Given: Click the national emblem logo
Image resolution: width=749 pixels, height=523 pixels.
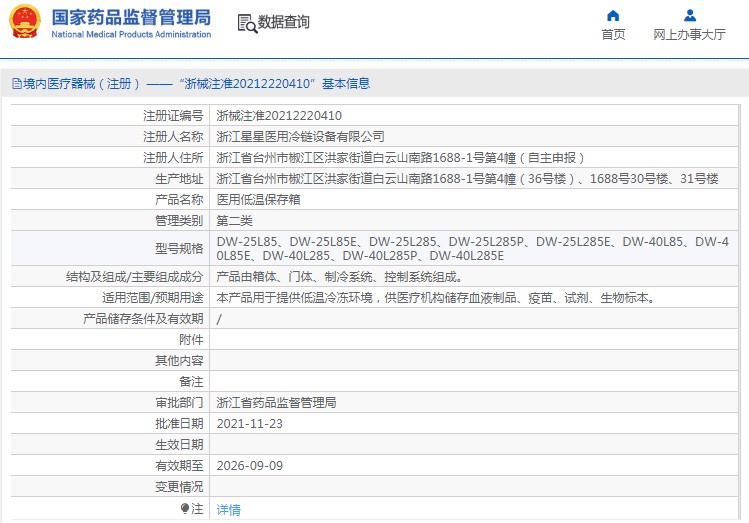Looking at the screenshot, I should point(24,21).
